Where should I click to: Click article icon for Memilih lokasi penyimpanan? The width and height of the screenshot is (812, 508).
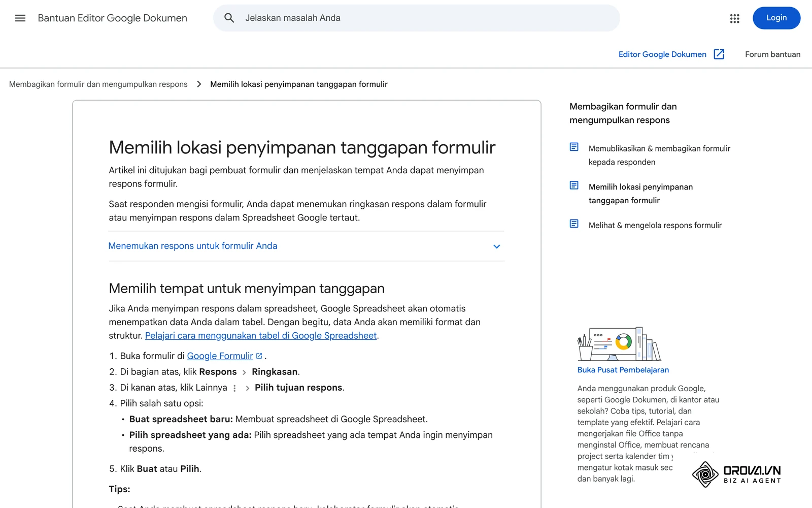pos(574,185)
